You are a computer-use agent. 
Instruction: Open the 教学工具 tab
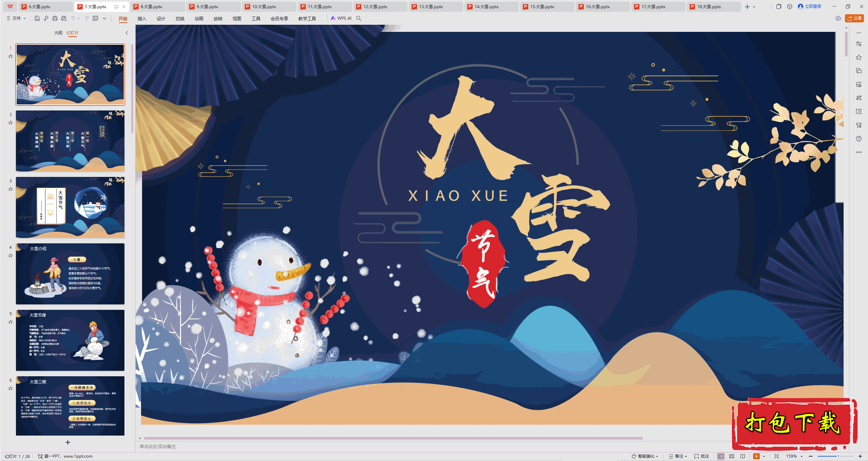[x=307, y=19]
